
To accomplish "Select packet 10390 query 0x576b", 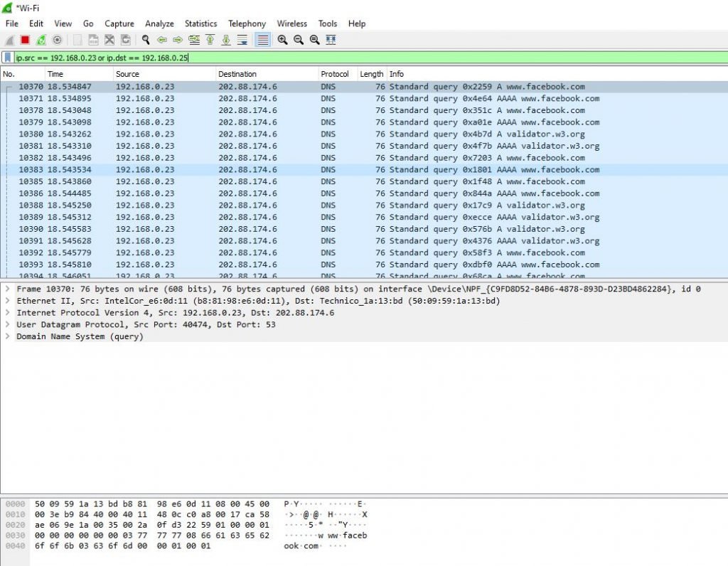I will [x=364, y=229].
